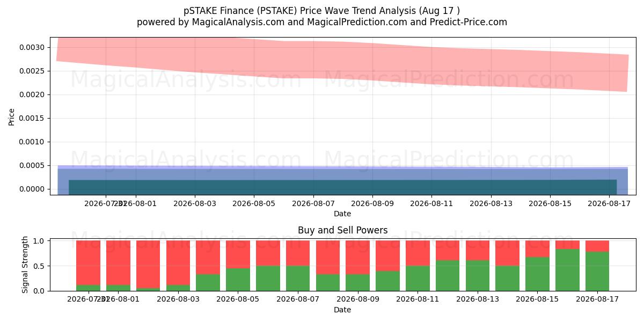644x322 pixels.
Task: Click the 'Price' y-axis label
Action: [12, 116]
